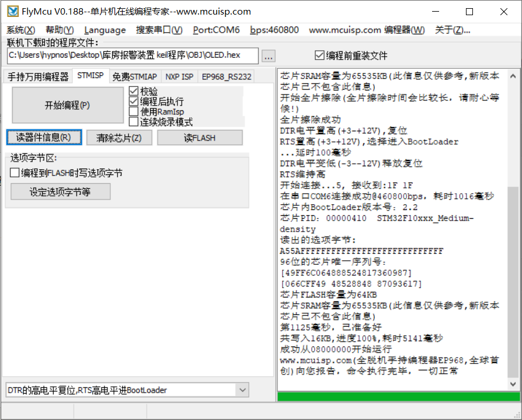Viewport: 522px width, 420px height.
Task: Click log line 开始连接...5, 接收到:1F 1F
Action: [x=346, y=185]
